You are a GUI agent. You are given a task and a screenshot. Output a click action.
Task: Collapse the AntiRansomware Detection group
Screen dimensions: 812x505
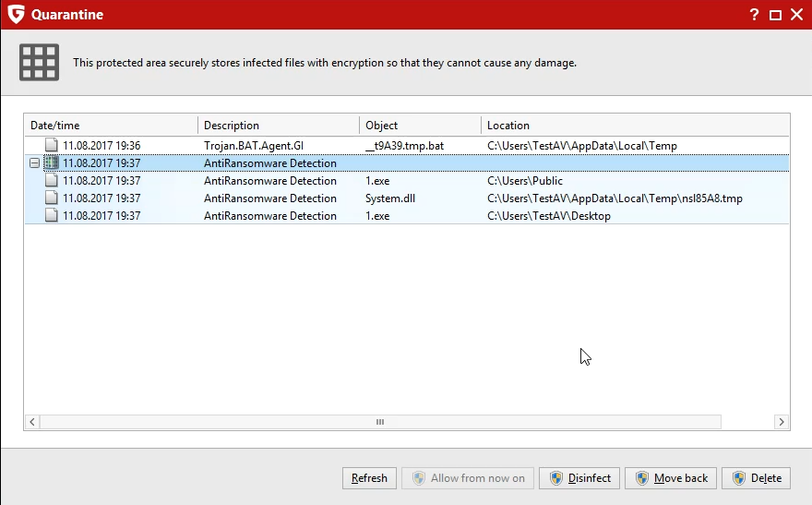coord(35,163)
